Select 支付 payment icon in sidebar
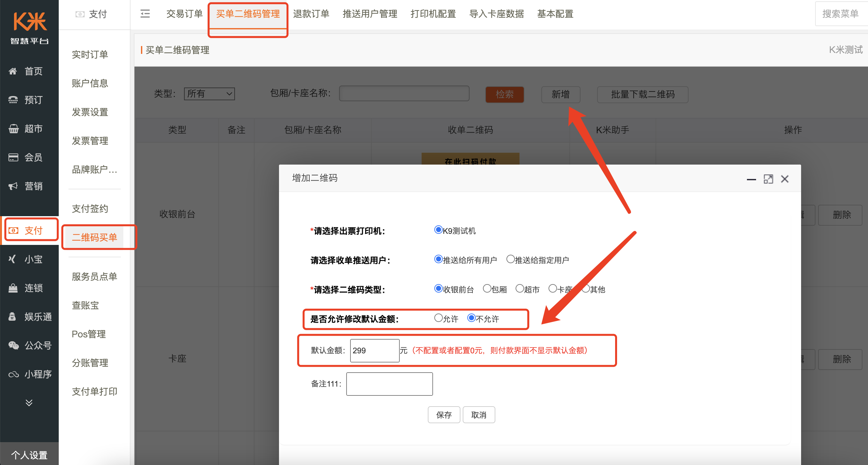Image resolution: width=868 pixels, height=465 pixels. coord(13,231)
